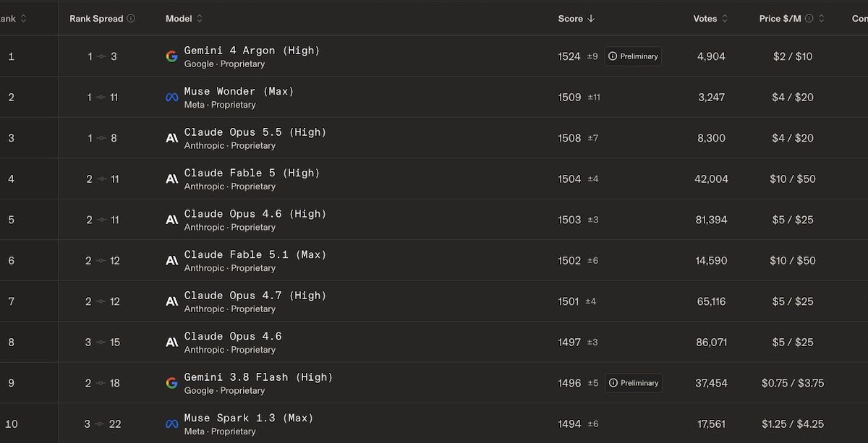Open the Preliminary badge in the Gemini 4 Argon row
868x443 pixels.
pos(633,56)
